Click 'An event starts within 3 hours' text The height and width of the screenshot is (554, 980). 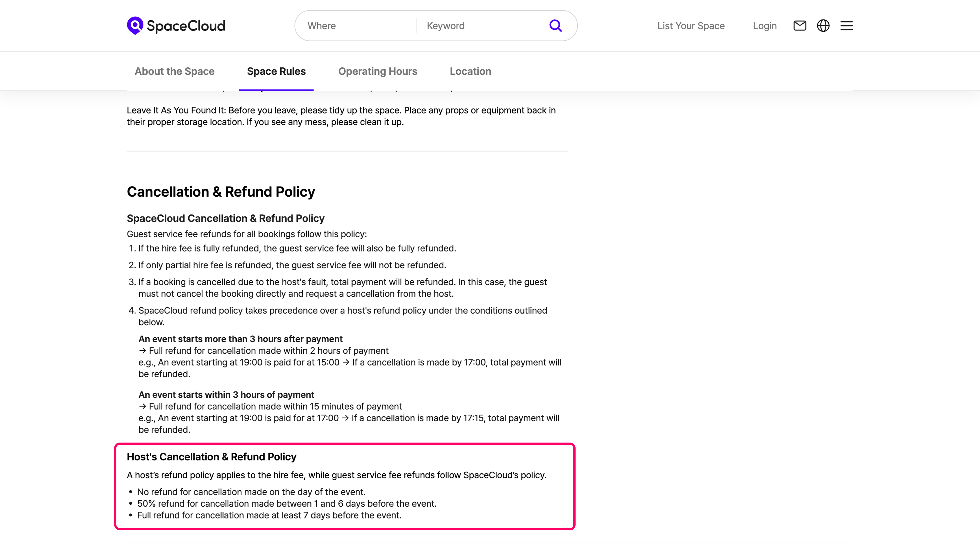coord(226,395)
